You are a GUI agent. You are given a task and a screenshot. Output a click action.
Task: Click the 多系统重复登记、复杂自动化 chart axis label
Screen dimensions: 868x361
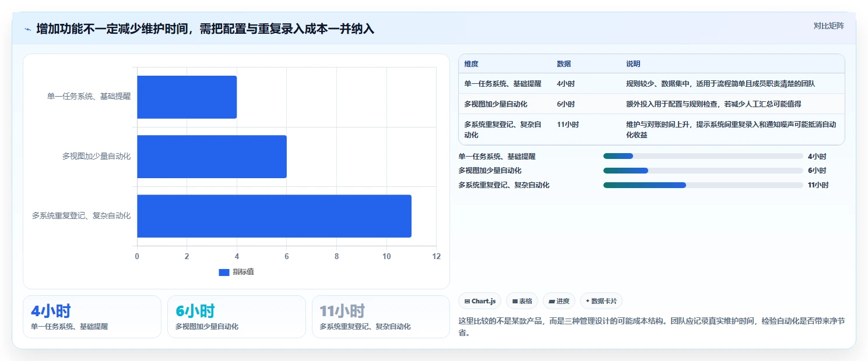[82, 215]
